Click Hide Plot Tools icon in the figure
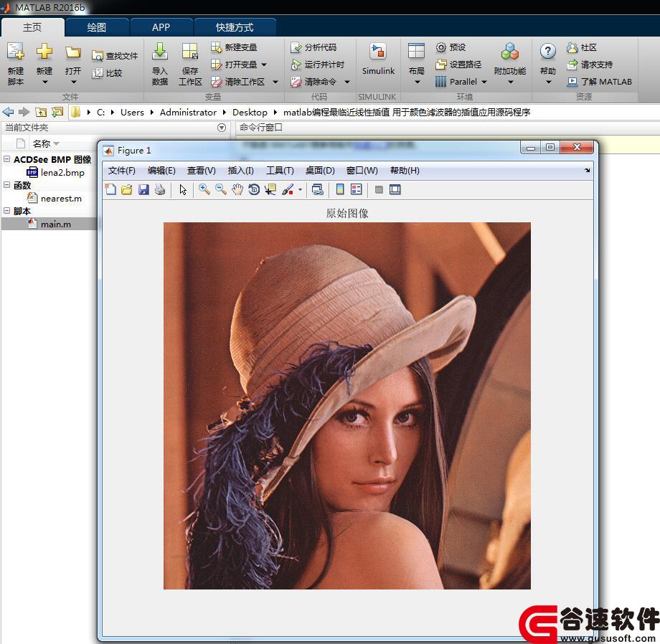Screen dimensions: 660x644 tap(379, 190)
